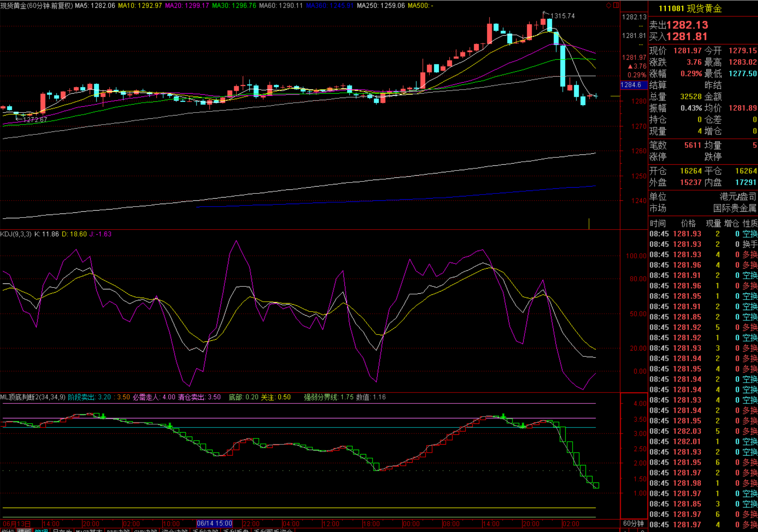Click the 今开 1279.15 value
Screen dimensions: 758x532
[743, 51]
